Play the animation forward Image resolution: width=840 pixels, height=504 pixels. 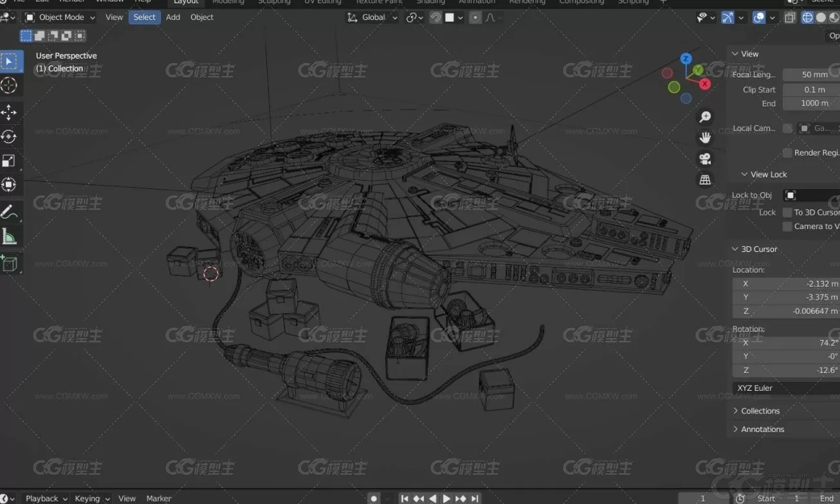tap(446, 498)
